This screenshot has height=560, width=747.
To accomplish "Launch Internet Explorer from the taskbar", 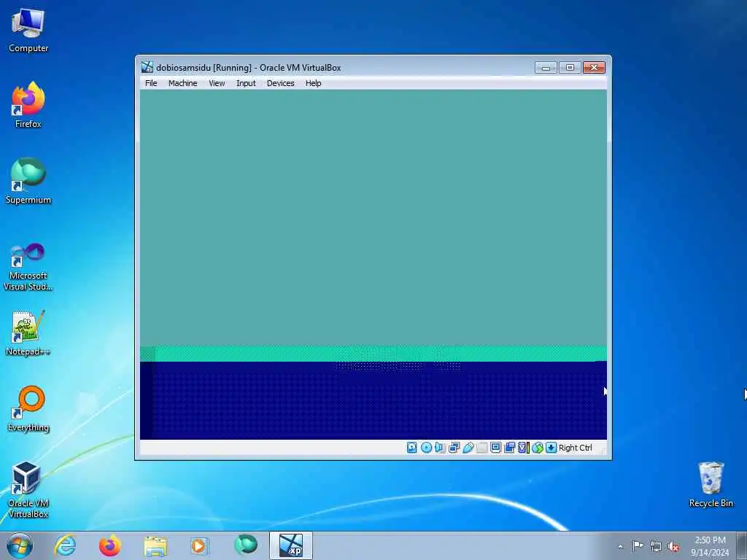I will coord(65,545).
